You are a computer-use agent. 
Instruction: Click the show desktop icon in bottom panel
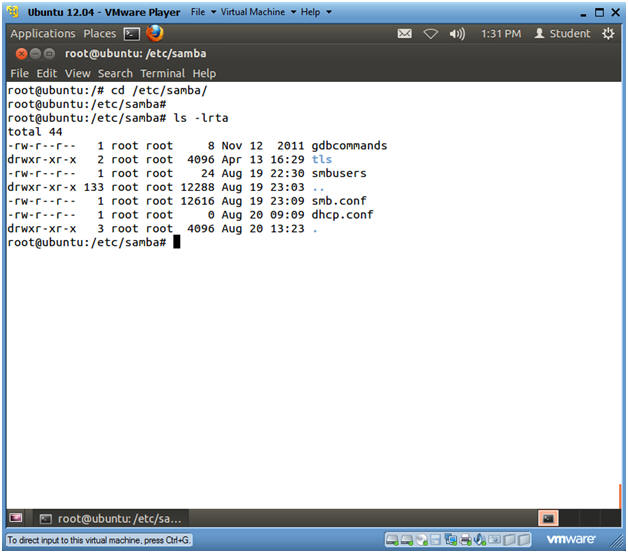tap(16, 519)
